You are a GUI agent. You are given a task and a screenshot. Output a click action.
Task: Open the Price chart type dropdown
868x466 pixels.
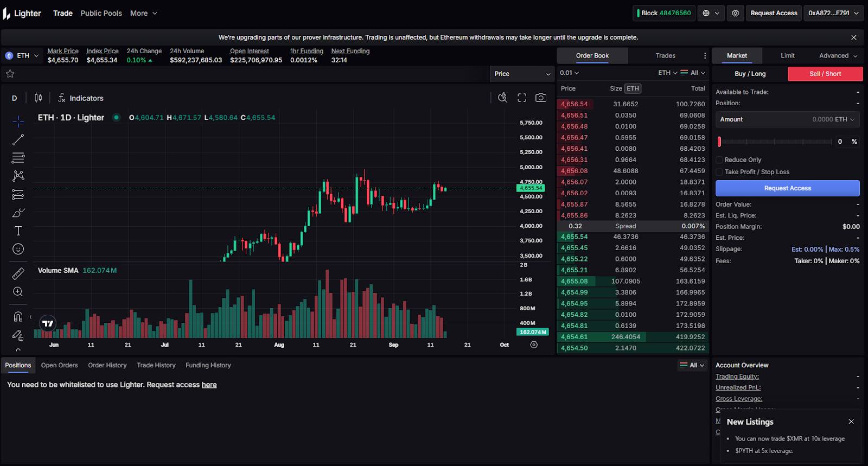522,74
